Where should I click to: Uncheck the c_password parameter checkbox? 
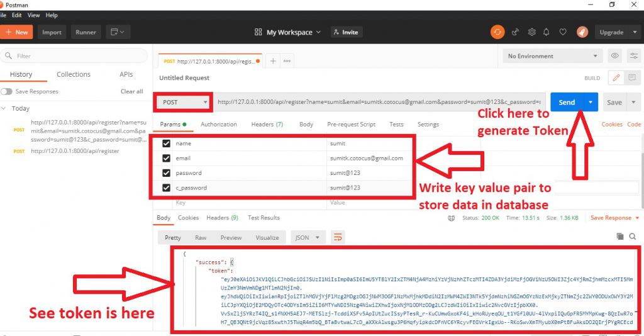pyautogui.click(x=167, y=188)
